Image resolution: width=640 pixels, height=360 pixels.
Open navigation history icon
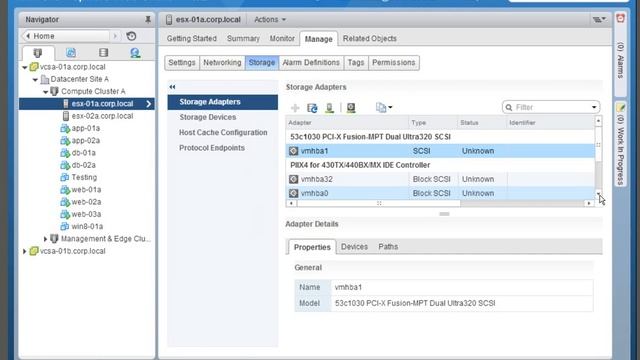coord(131,36)
